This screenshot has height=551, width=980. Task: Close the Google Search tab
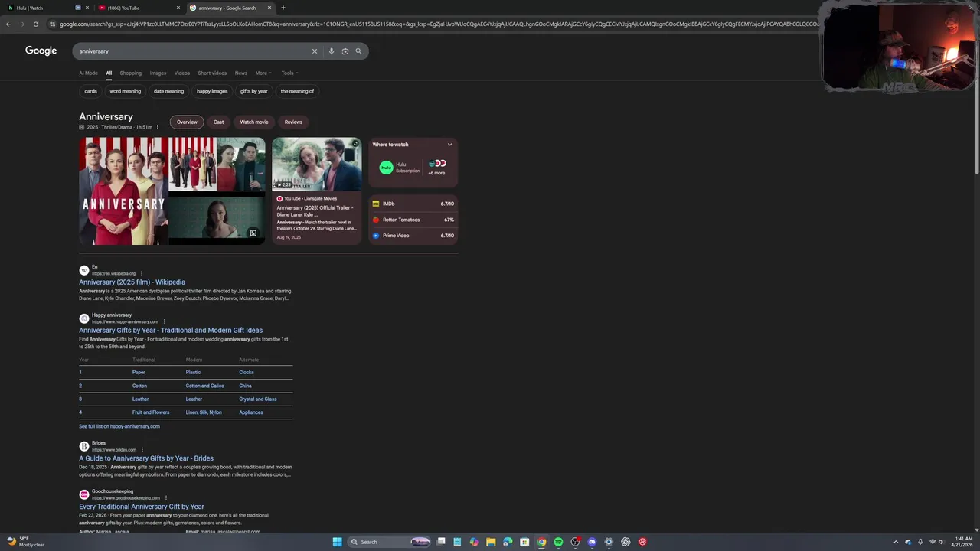click(x=269, y=8)
